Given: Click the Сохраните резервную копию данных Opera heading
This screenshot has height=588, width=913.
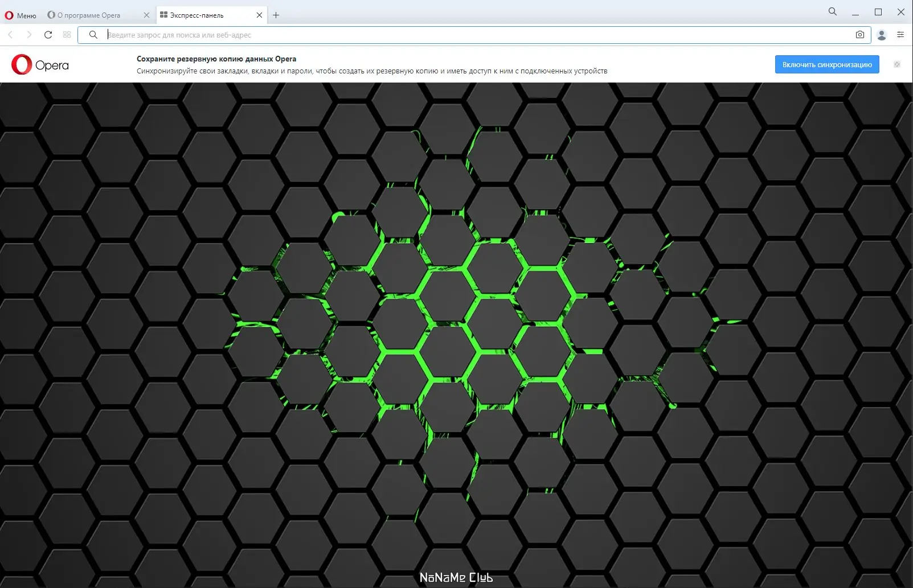Looking at the screenshot, I should 216,59.
